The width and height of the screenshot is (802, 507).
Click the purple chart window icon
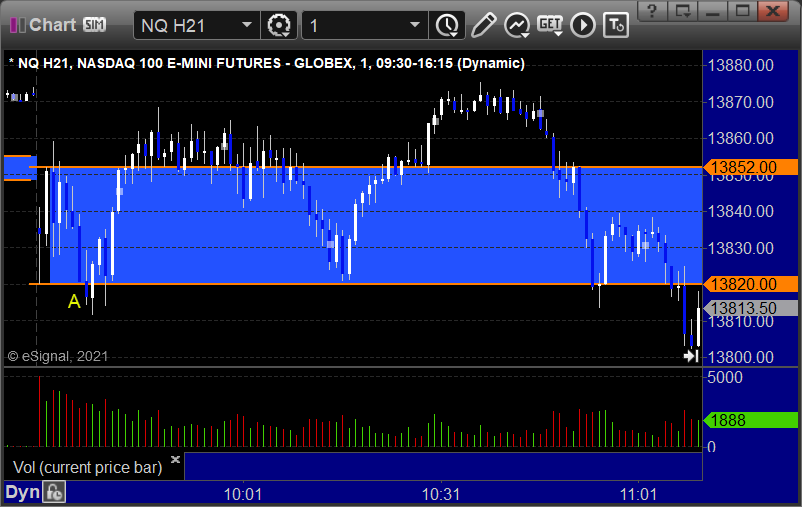tap(17, 25)
